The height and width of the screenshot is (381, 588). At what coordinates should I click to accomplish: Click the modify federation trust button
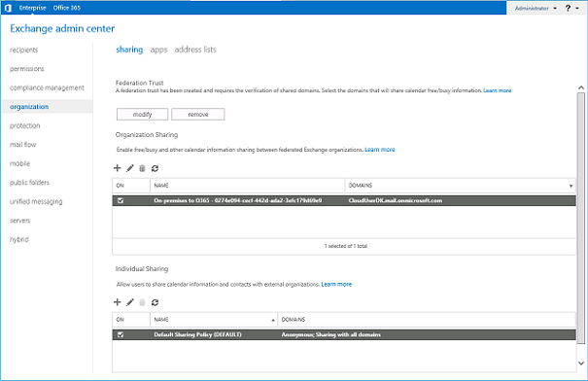[142, 115]
